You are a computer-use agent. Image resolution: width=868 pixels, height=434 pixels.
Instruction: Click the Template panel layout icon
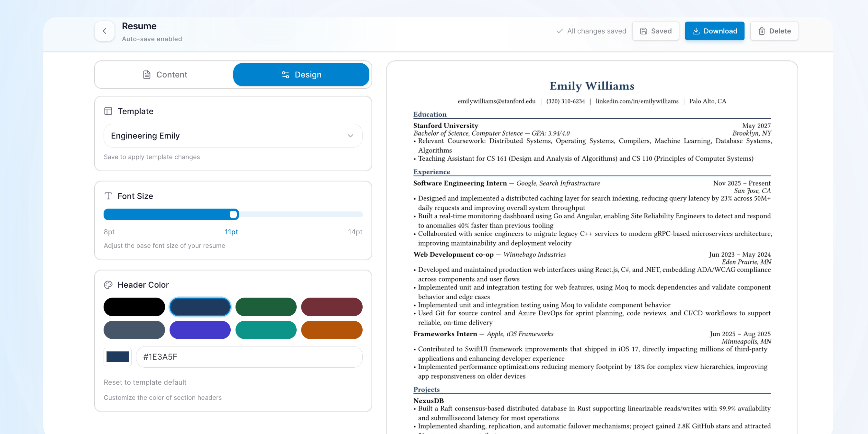click(x=108, y=111)
